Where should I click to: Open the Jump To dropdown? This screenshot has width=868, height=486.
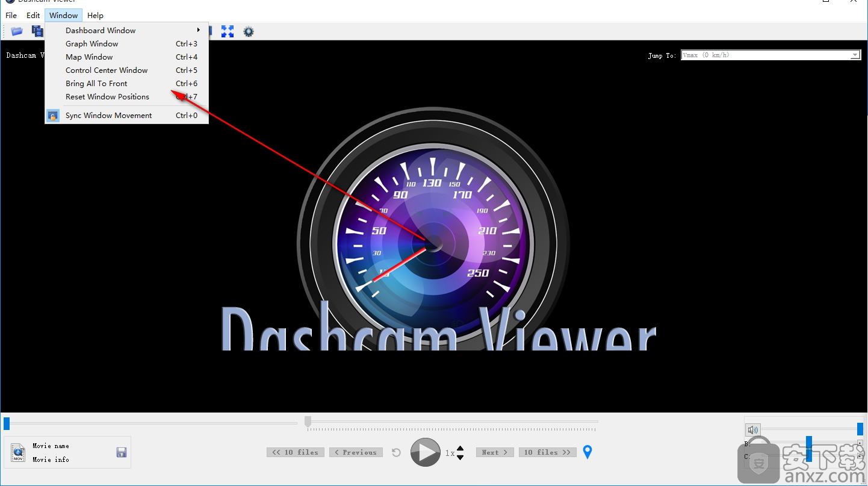pyautogui.click(x=770, y=55)
